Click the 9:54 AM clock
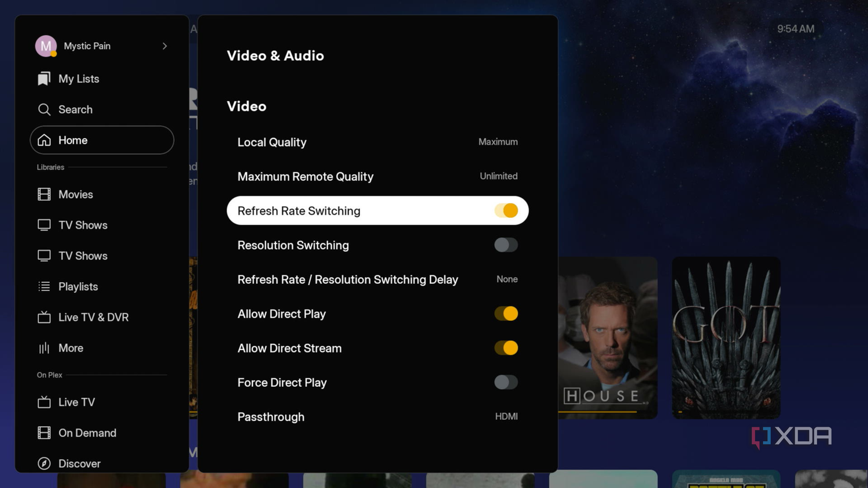 coord(796,29)
